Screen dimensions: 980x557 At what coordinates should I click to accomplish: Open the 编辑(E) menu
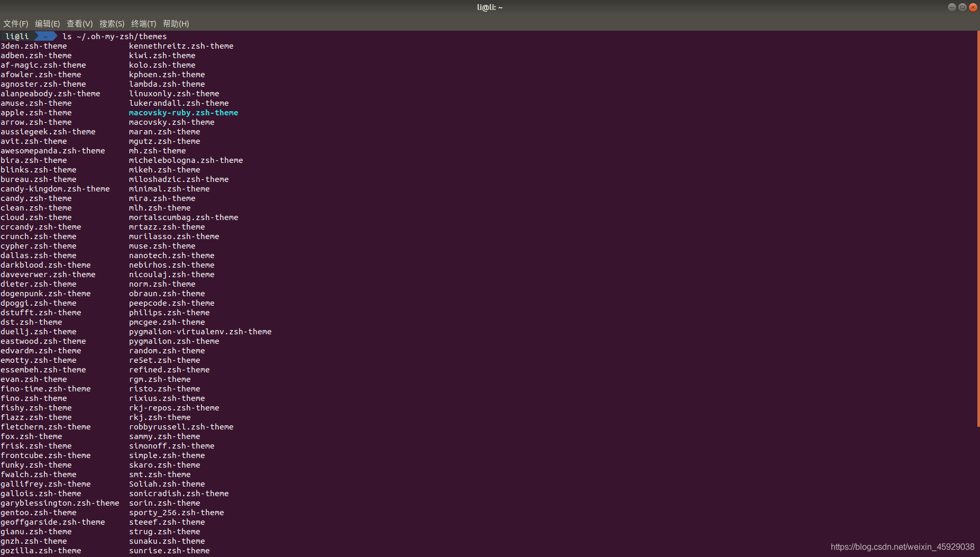point(47,24)
